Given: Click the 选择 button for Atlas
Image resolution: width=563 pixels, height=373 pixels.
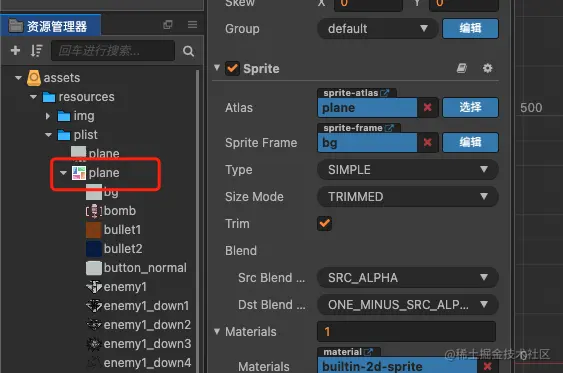Looking at the screenshot, I should point(470,107).
